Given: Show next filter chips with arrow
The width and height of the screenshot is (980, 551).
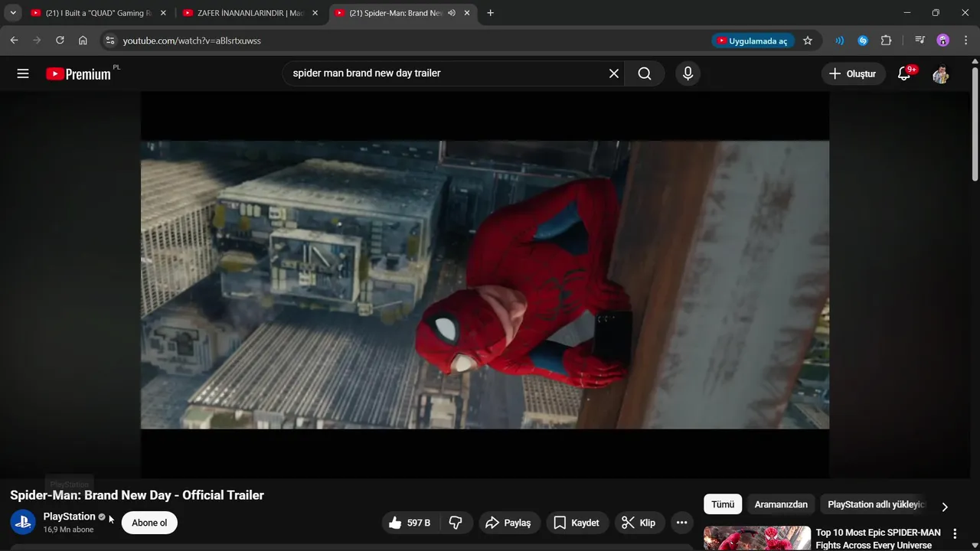Looking at the screenshot, I should pyautogui.click(x=945, y=507).
